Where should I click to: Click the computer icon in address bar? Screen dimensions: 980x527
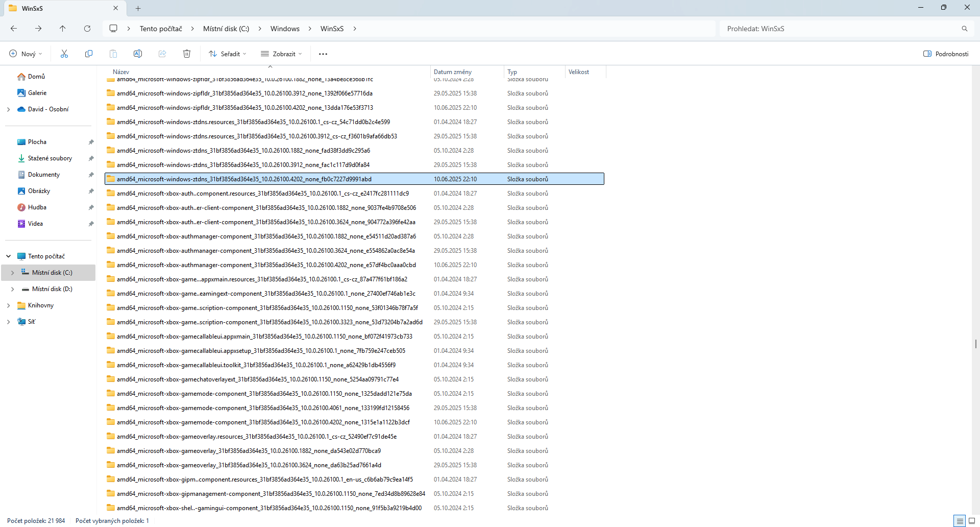coord(113,29)
